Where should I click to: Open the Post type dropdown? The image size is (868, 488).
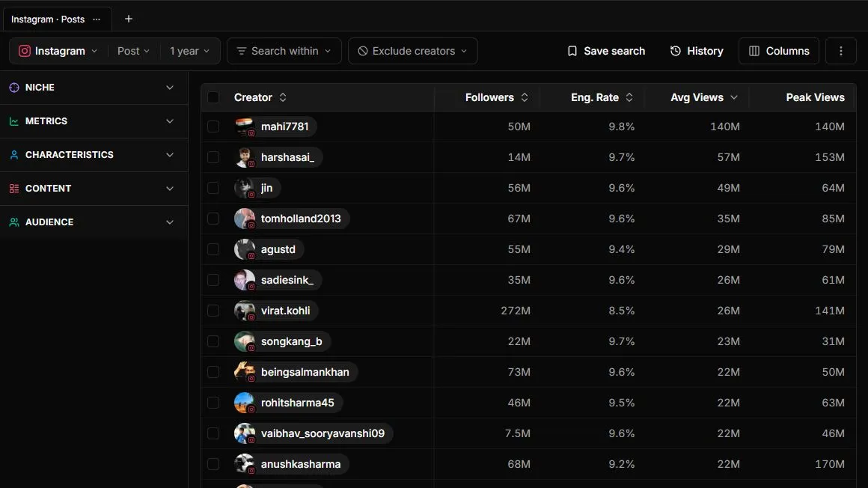point(133,51)
